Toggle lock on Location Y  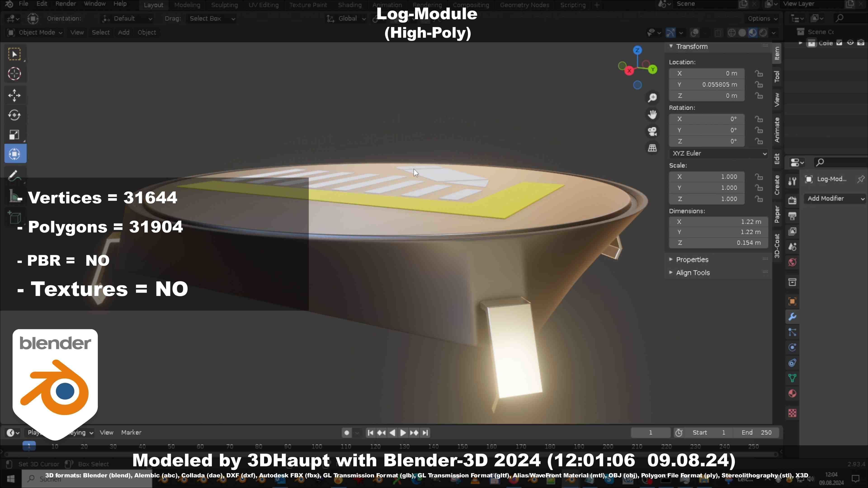click(759, 84)
